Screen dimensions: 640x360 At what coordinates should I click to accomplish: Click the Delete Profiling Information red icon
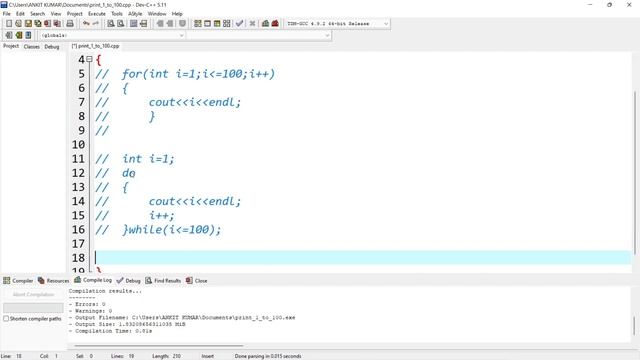(275, 24)
